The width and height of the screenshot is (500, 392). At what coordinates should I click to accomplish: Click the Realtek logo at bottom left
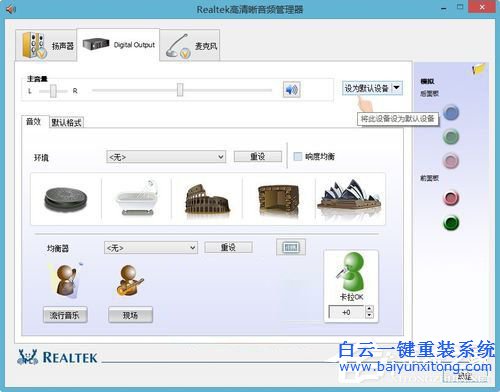click(x=57, y=357)
